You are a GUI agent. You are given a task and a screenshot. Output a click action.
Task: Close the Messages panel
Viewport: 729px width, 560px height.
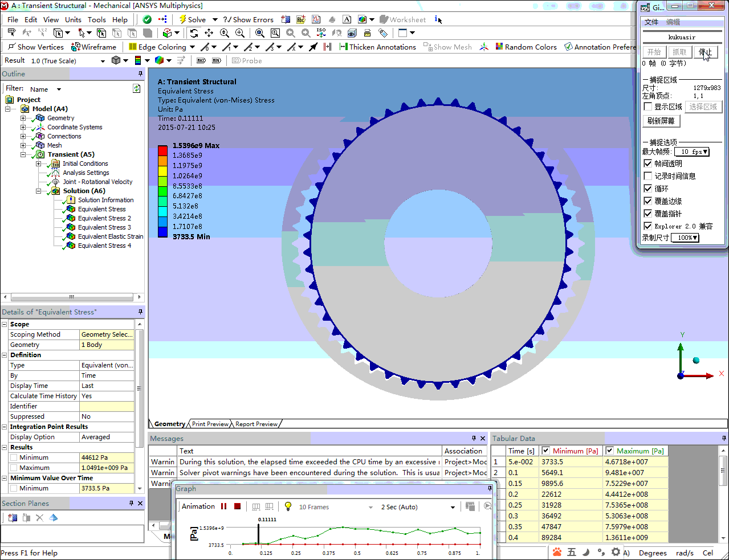pyautogui.click(x=483, y=438)
